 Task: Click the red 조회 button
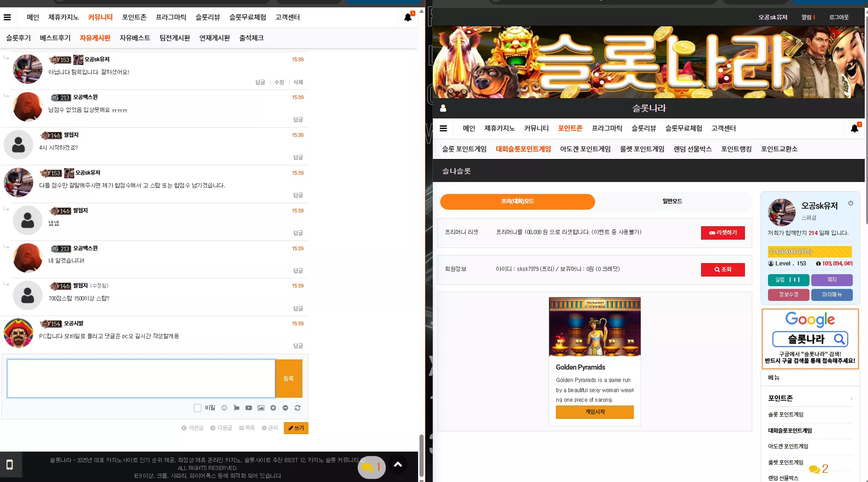[723, 270]
